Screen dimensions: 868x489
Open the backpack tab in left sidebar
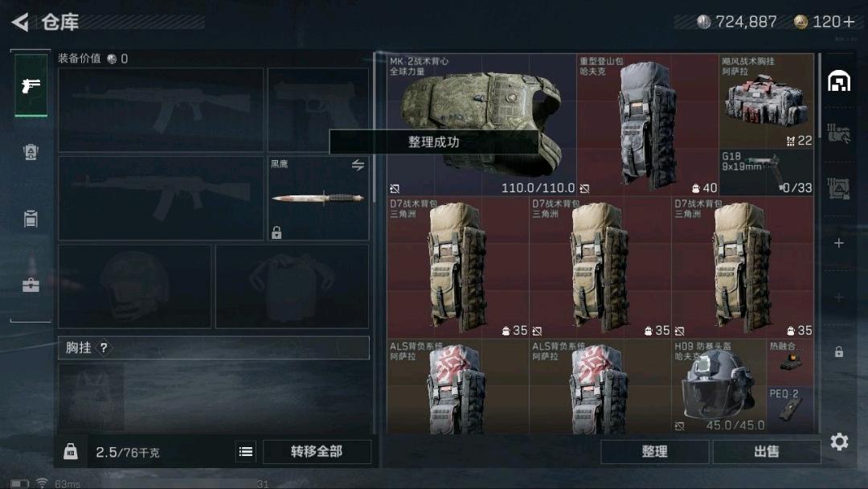[31, 152]
